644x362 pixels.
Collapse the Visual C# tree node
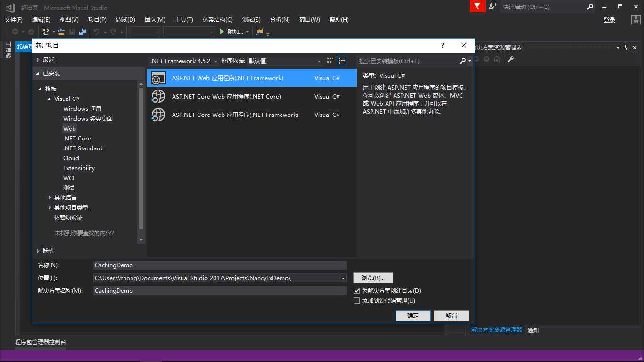50,99
